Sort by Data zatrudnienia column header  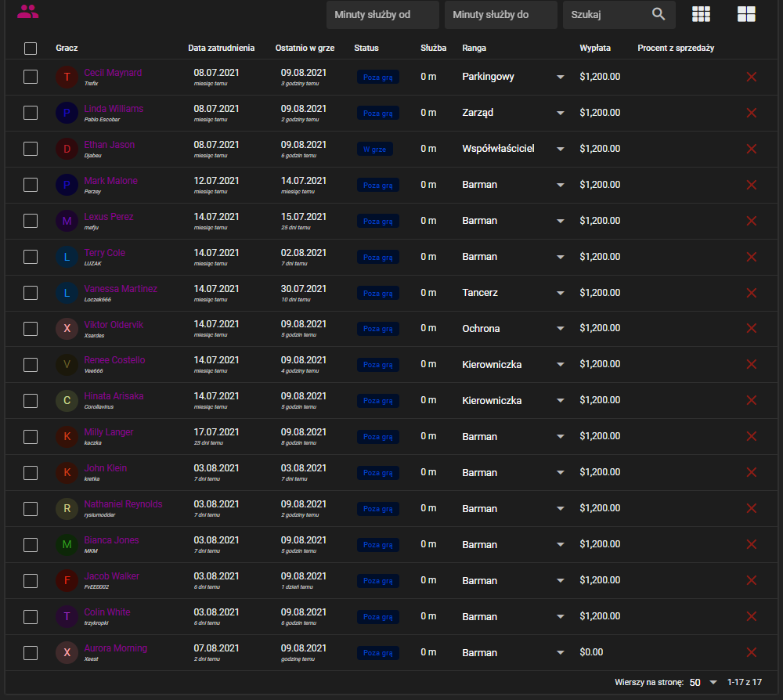point(222,48)
